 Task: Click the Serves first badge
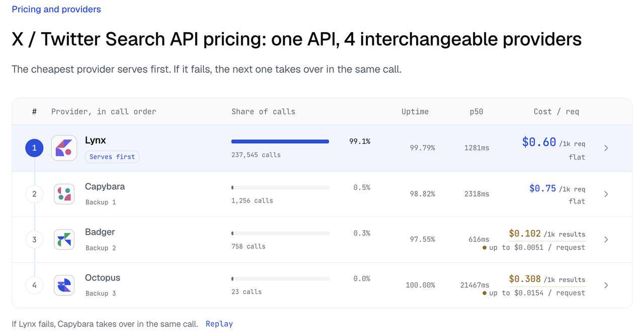(112, 157)
